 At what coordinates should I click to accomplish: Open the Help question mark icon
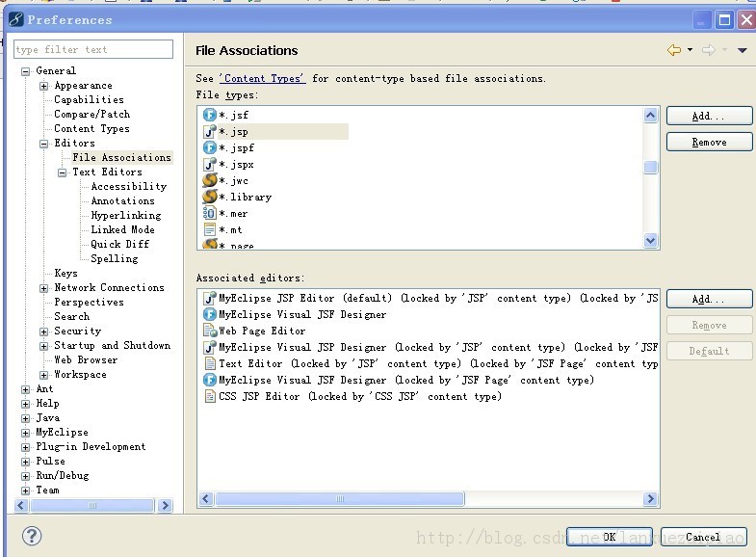click(32, 536)
